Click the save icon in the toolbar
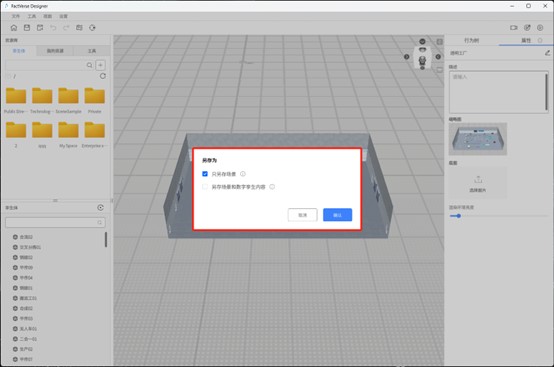This screenshot has width=554, height=367. coord(27,28)
